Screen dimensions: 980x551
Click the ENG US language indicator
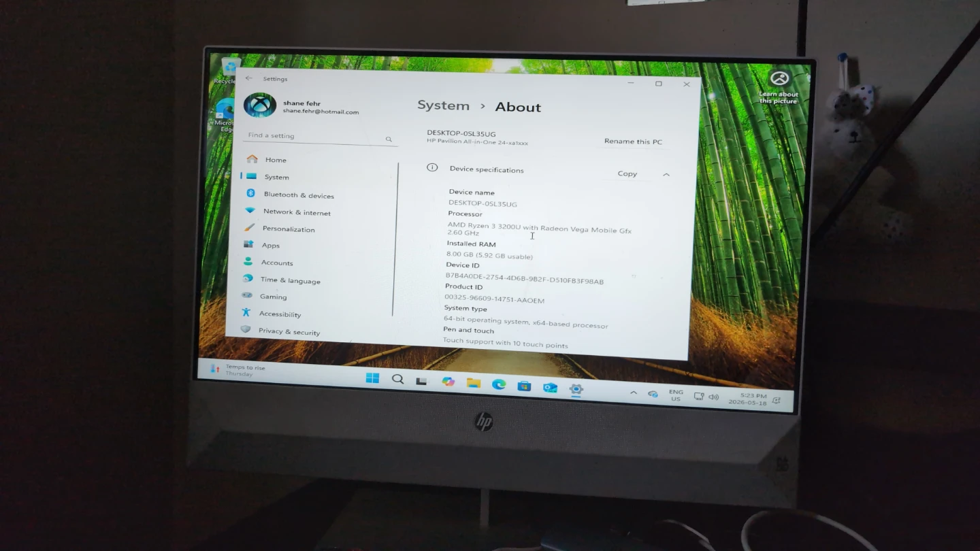pos(676,395)
